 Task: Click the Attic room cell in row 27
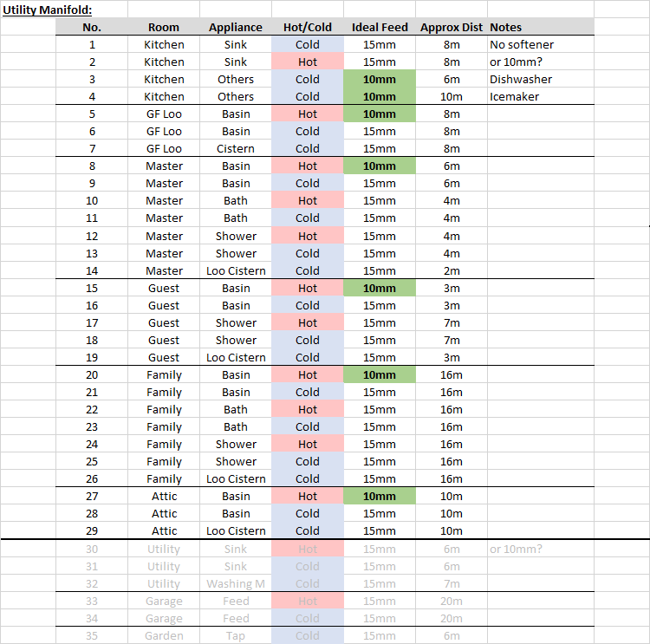(164, 497)
